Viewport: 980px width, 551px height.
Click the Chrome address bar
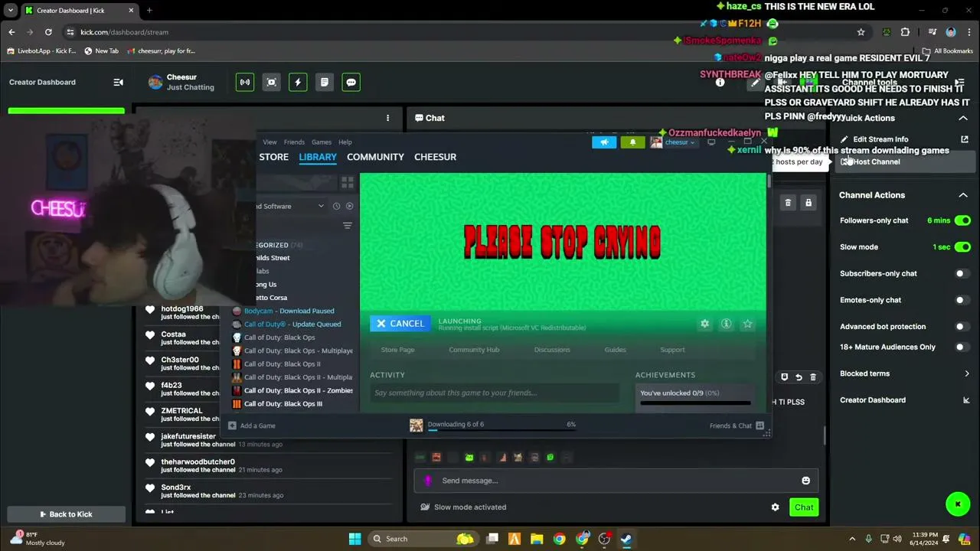[x=459, y=32]
